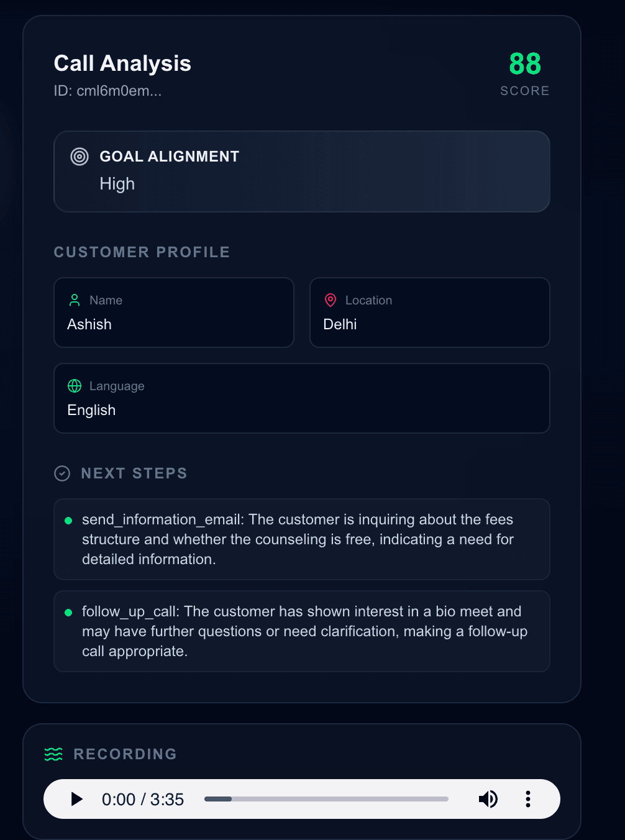The width and height of the screenshot is (625, 840).
Task: Click the green bullet beside follow_up_call step
Action: coord(68,613)
